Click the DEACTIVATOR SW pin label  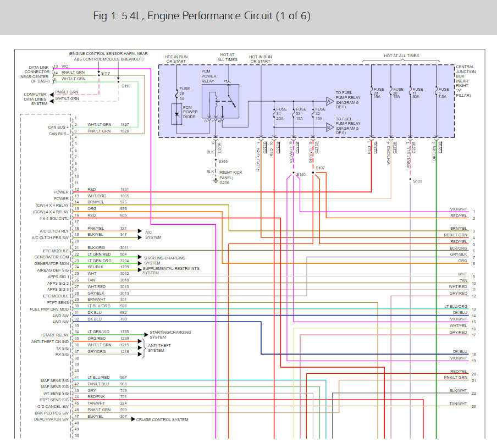point(51,419)
